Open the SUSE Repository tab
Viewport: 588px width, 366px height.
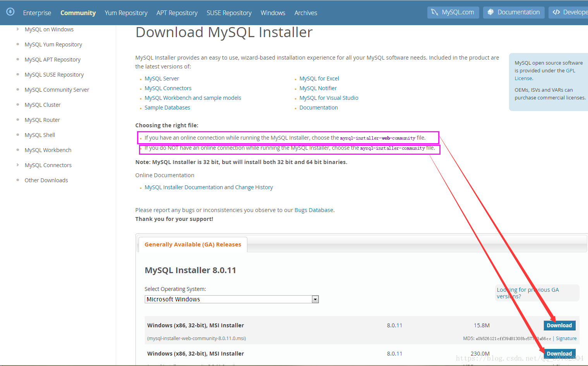[x=229, y=13]
